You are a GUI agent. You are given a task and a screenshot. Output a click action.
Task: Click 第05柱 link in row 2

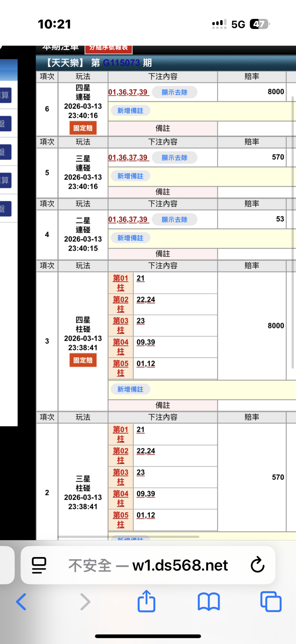click(x=121, y=520)
